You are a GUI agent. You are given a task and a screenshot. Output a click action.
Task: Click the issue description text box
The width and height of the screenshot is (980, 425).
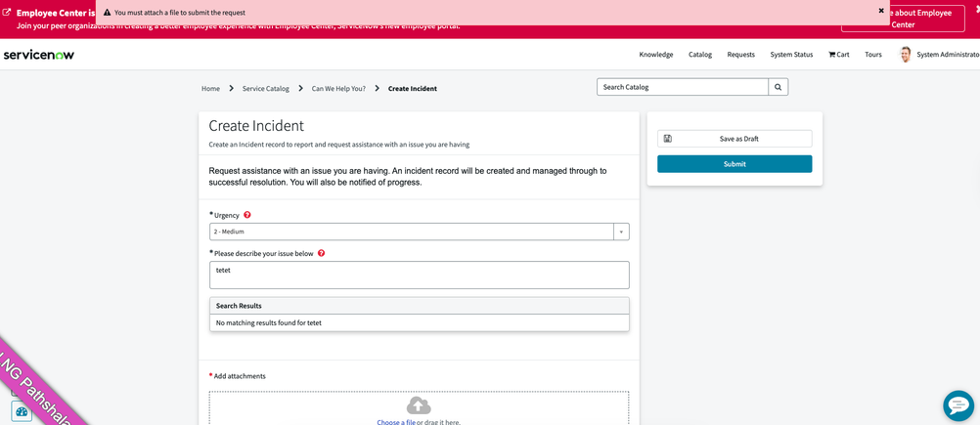419,275
